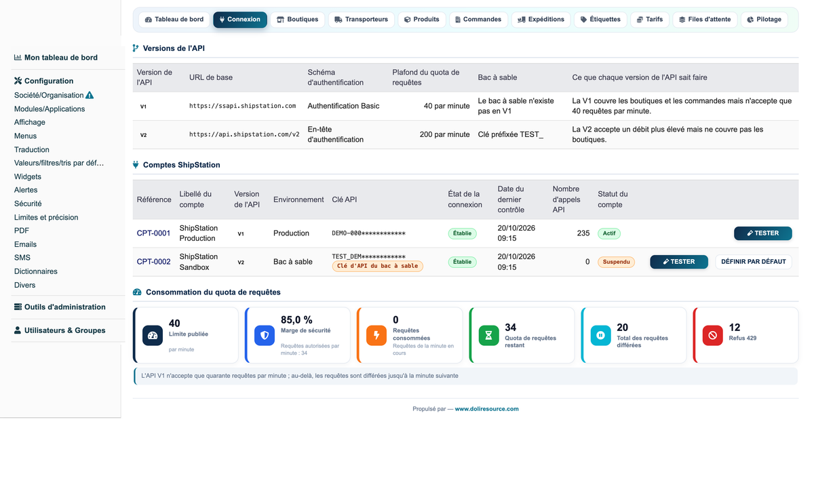Open the Dictionnaires settings page
Viewport: 814px width, 504px height.
(36, 271)
